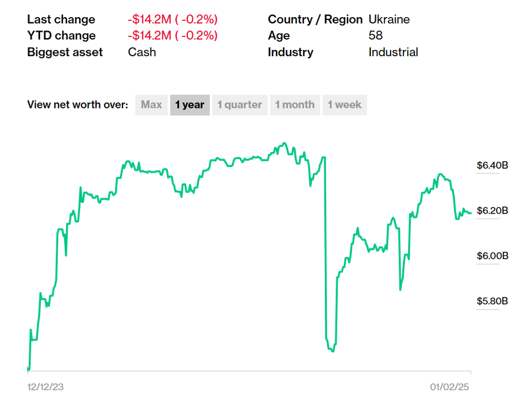
Task: Click the Industrial industry value
Action: [x=393, y=52]
